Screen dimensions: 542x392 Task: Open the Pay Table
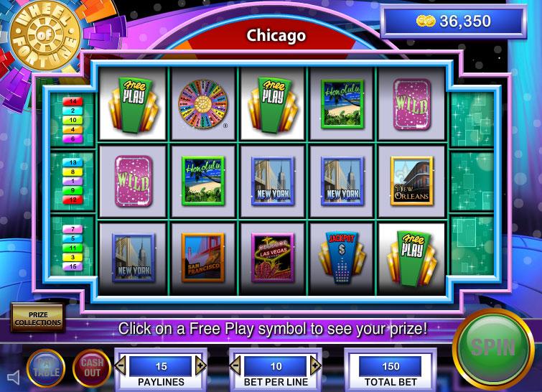(46, 368)
